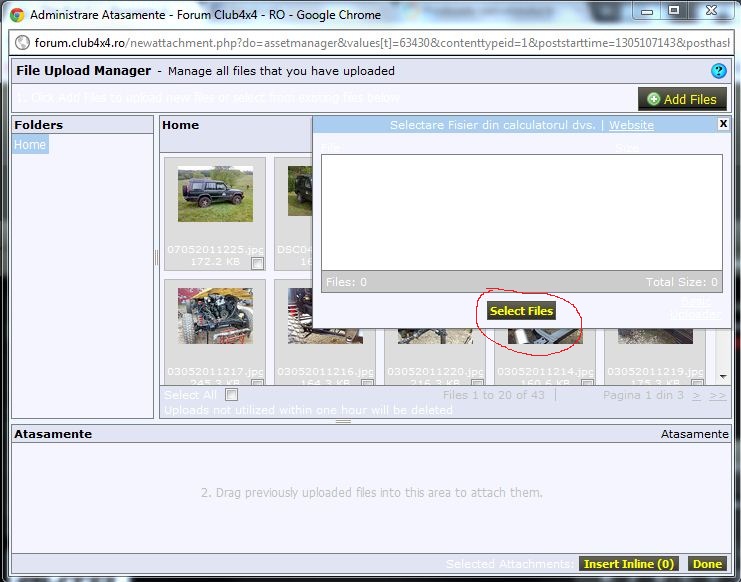741x582 pixels.
Task: Click inside the empty upload file list box
Action: pos(522,212)
